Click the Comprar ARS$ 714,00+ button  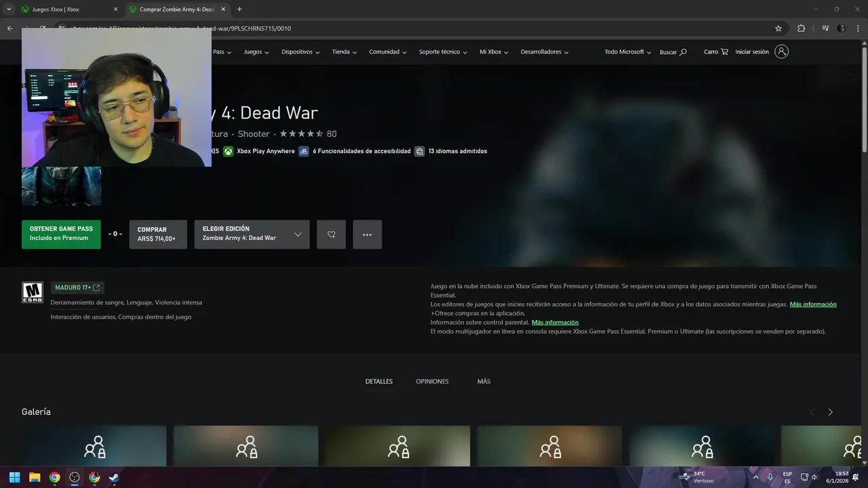158,234
